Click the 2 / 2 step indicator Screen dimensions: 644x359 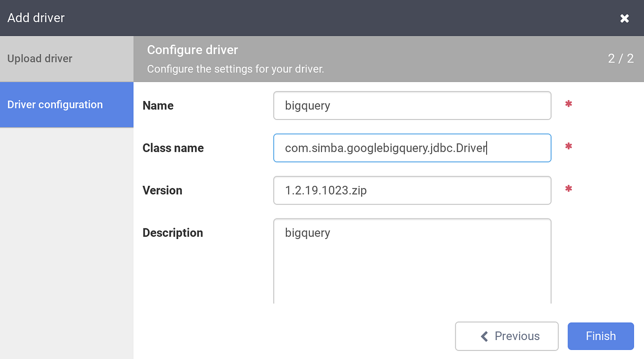[621, 58]
